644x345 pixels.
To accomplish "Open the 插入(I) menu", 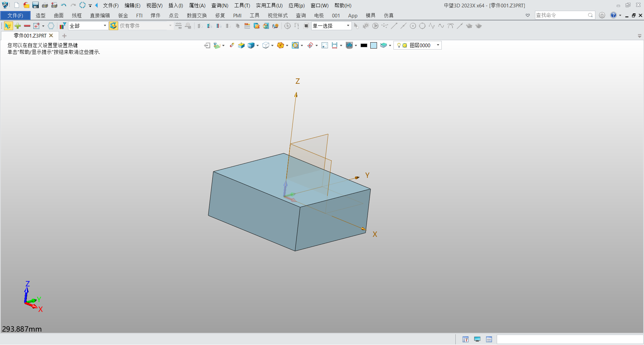I will point(175,6).
